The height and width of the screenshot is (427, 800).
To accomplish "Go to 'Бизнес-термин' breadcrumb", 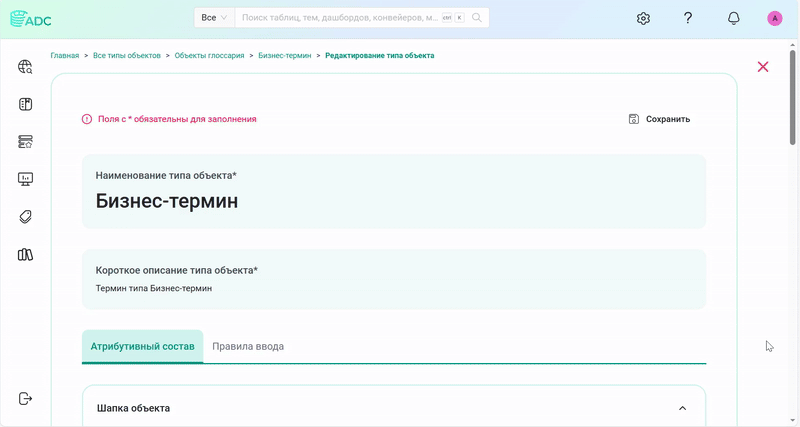I will [x=285, y=55].
